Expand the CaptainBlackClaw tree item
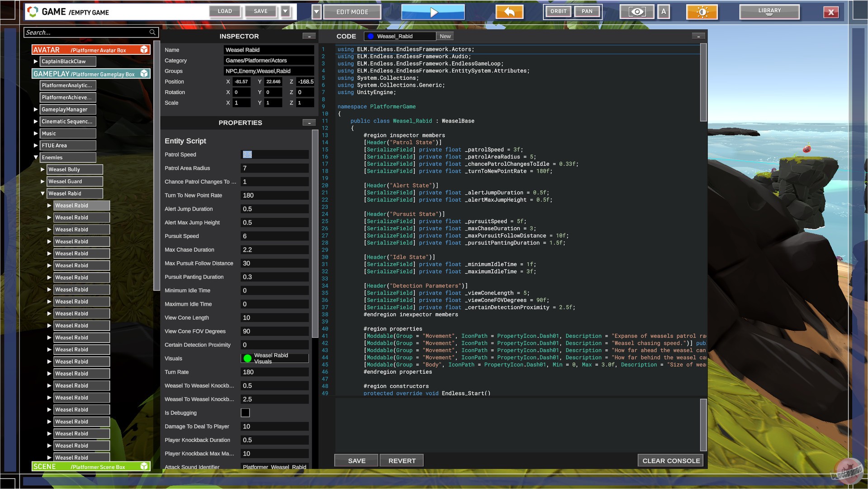 [36, 62]
